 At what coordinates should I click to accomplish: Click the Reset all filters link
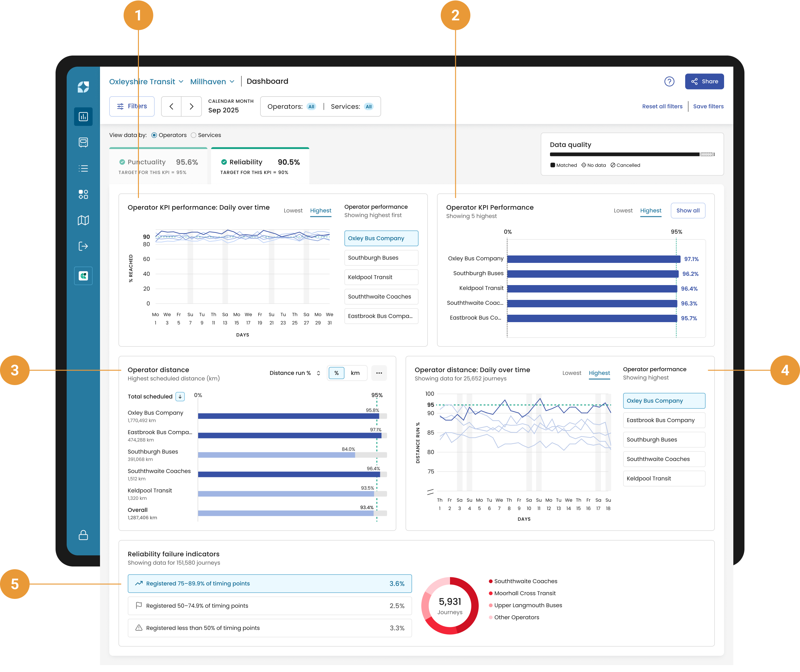662,106
